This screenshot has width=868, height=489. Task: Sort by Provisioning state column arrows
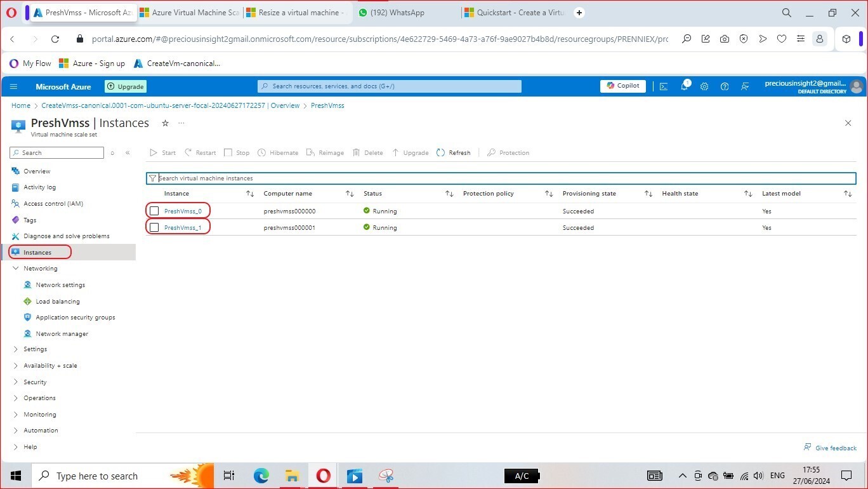(648, 194)
